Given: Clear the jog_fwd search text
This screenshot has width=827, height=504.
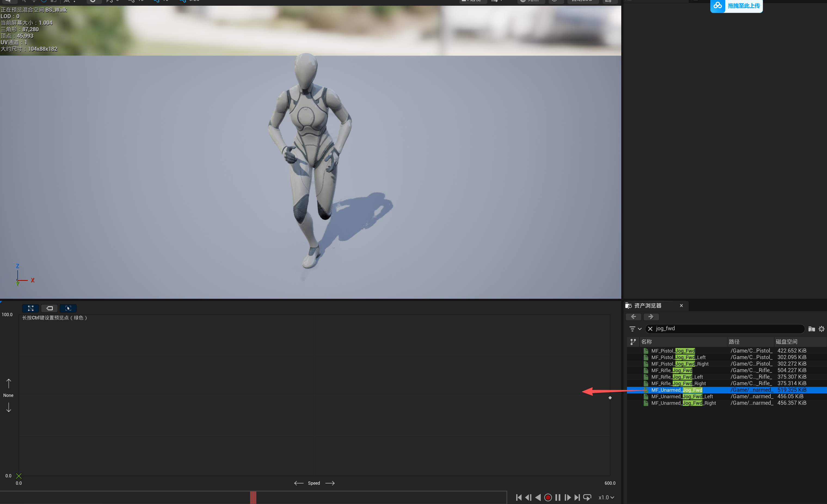Looking at the screenshot, I should 650,329.
